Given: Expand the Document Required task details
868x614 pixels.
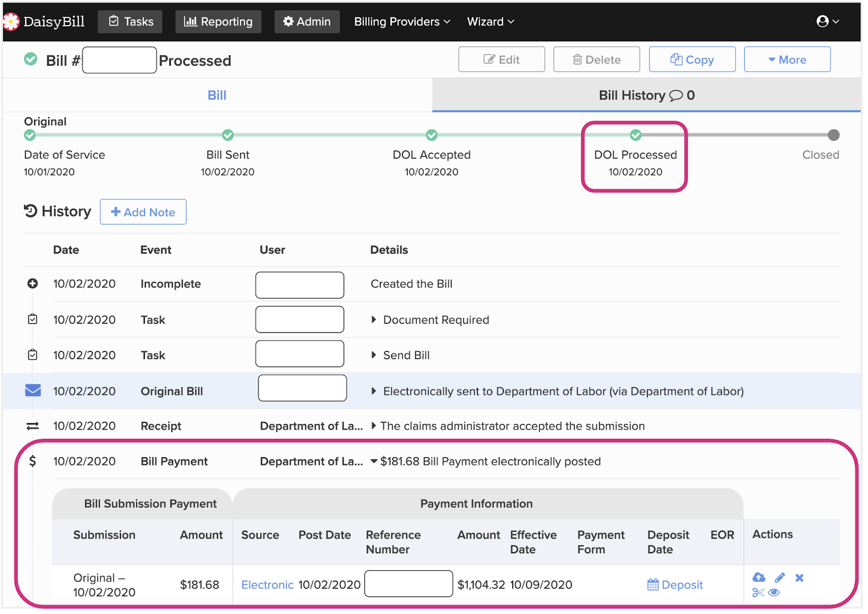Looking at the screenshot, I should pyautogui.click(x=374, y=319).
